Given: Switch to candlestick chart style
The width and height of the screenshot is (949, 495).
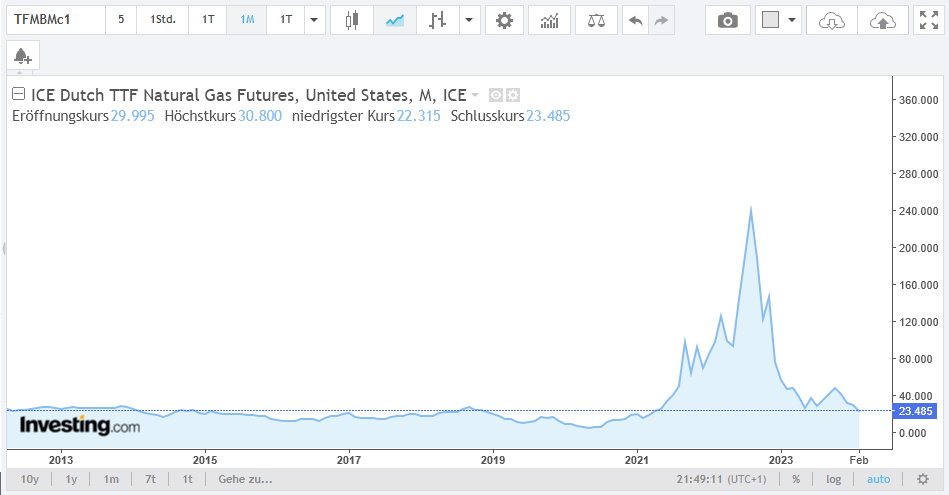Looking at the screenshot, I should [x=350, y=20].
